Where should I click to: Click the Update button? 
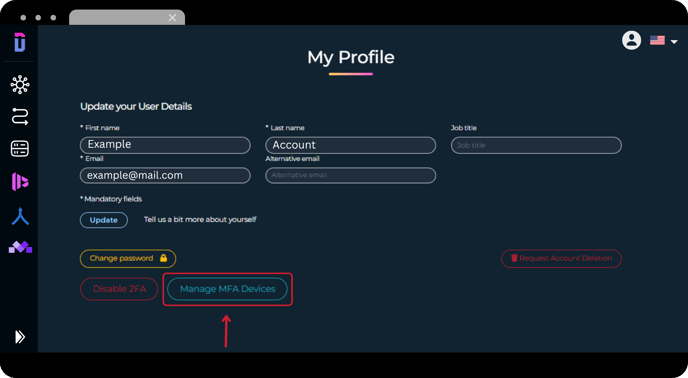104,220
